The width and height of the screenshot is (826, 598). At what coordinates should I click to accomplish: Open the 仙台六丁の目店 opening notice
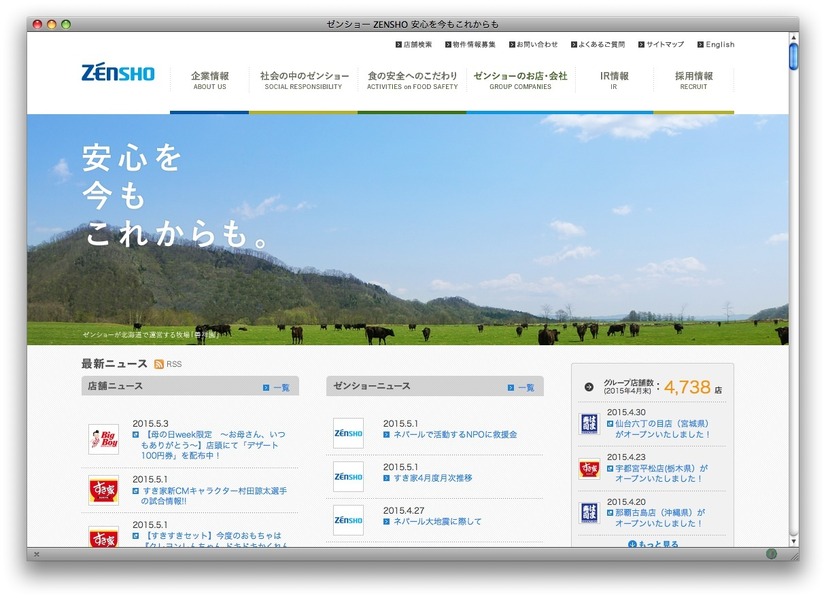tap(658, 429)
